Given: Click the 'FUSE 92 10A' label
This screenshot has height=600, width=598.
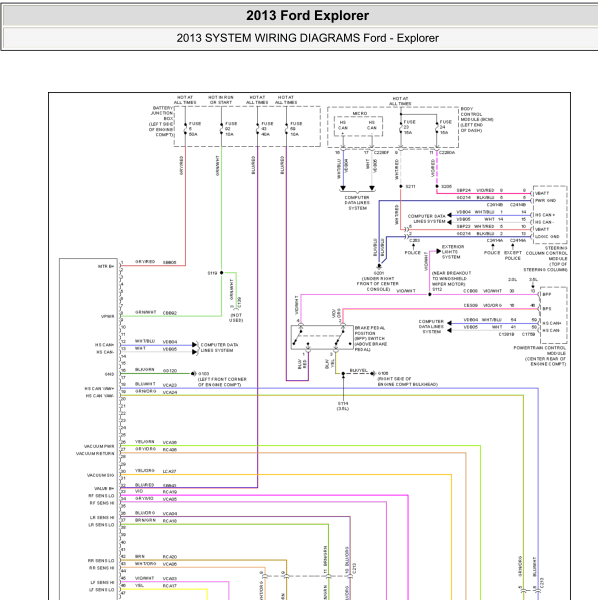Looking at the screenshot, I should [x=231, y=129].
